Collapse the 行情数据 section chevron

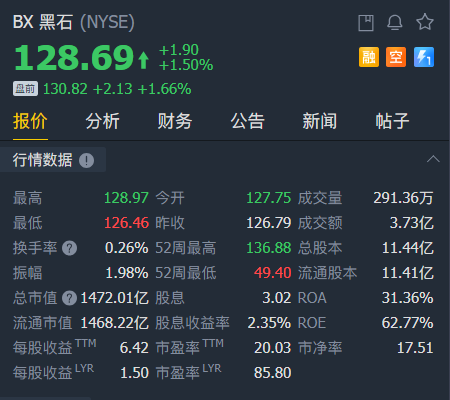(x=433, y=159)
